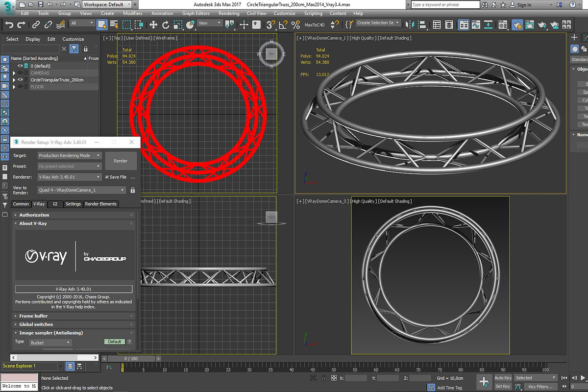This screenshot has height=392, width=588.
Task: Open Material Editor icon
Action: [502, 24]
